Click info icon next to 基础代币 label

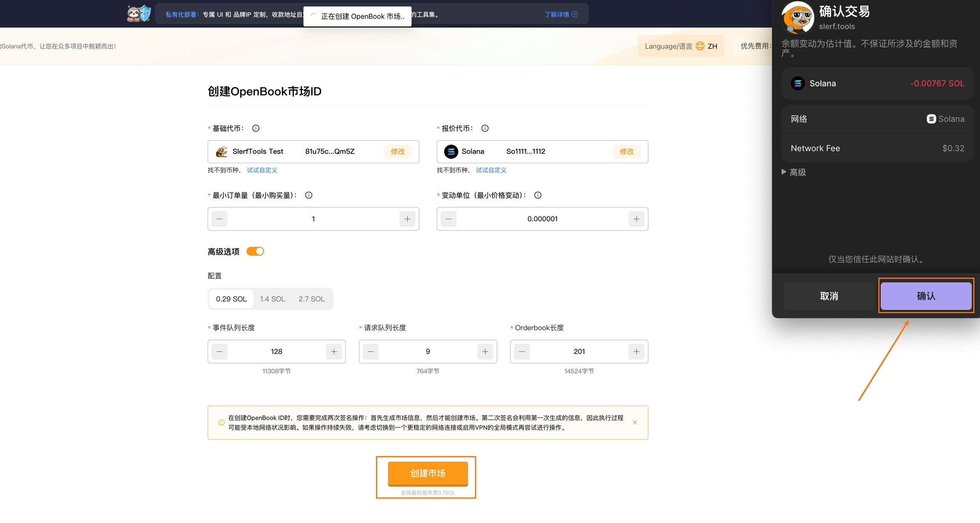(x=256, y=128)
